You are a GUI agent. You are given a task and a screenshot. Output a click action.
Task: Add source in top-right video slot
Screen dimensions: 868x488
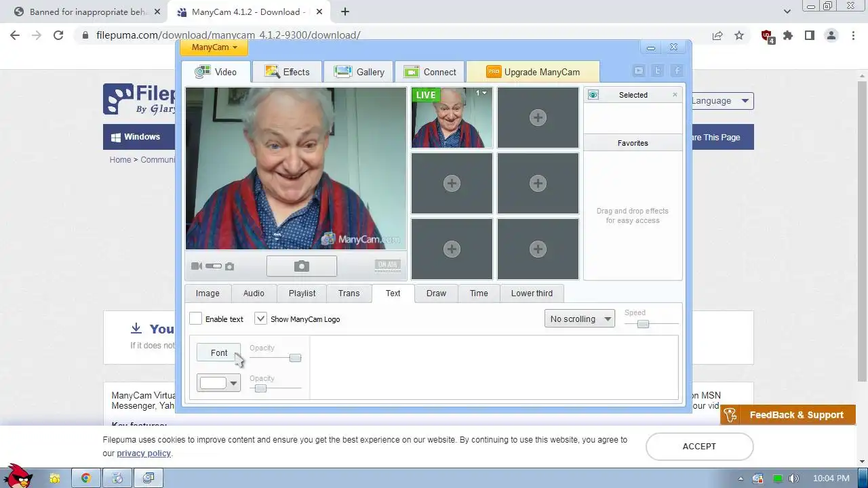point(538,117)
